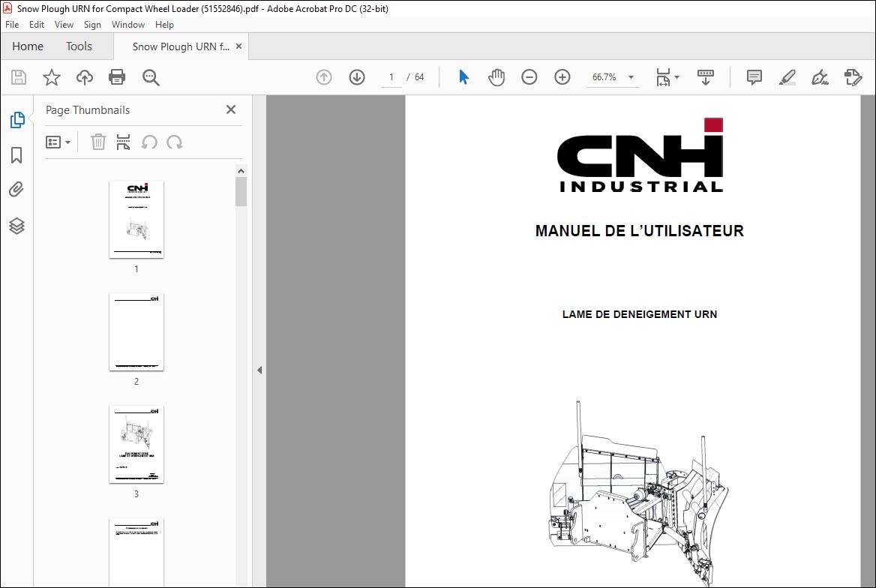
Task: Add document to favorites with star icon
Action: (52, 77)
